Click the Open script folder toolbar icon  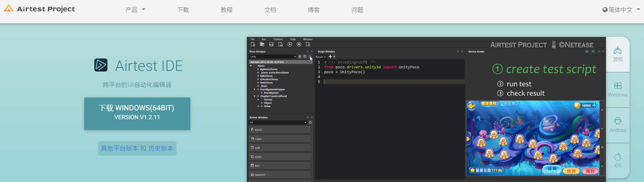pos(262,44)
